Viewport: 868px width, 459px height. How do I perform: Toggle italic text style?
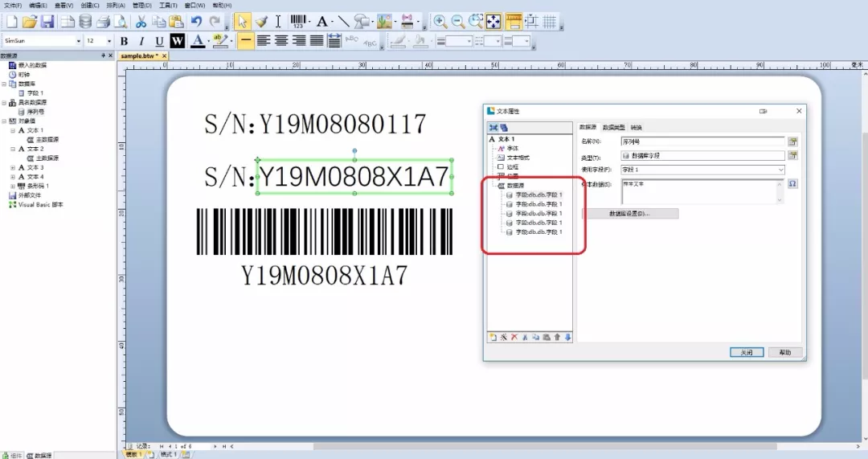point(141,41)
